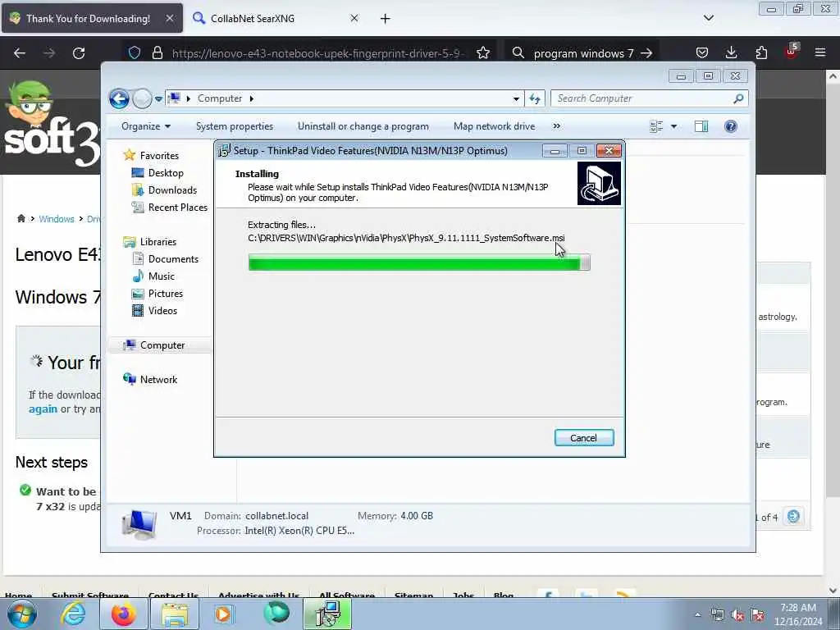Click the Computer breadcrumb in address bar
Viewport: 840px width, 630px height.
pyautogui.click(x=220, y=98)
